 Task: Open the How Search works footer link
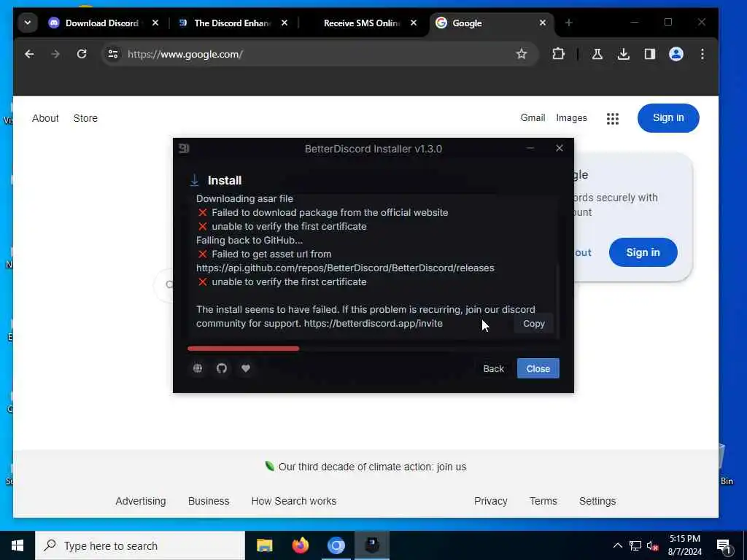pyautogui.click(x=293, y=501)
